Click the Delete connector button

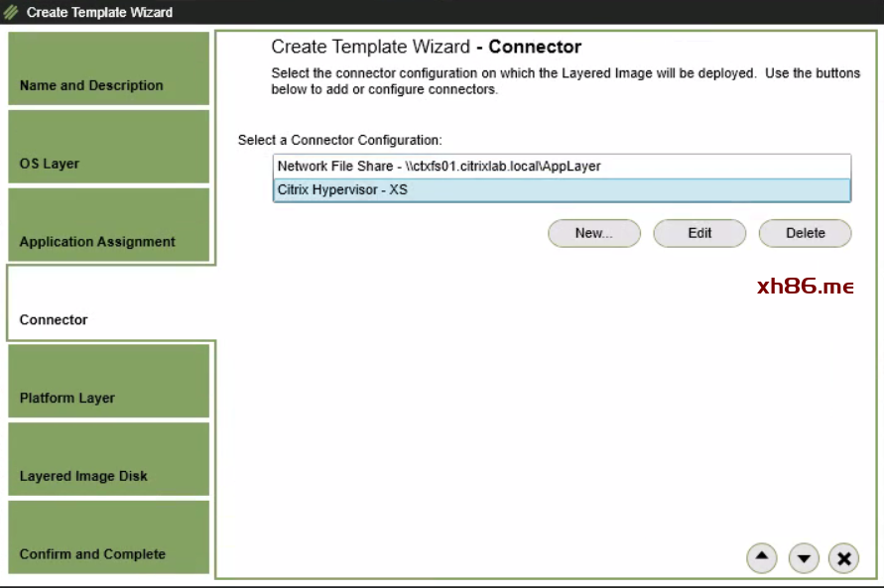pos(805,233)
